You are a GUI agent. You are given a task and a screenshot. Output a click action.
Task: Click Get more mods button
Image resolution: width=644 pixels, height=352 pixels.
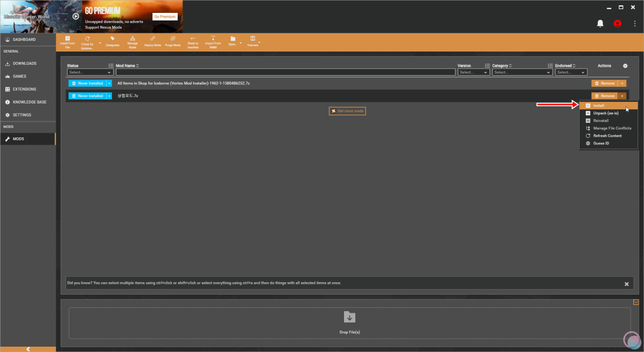[348, 111]
